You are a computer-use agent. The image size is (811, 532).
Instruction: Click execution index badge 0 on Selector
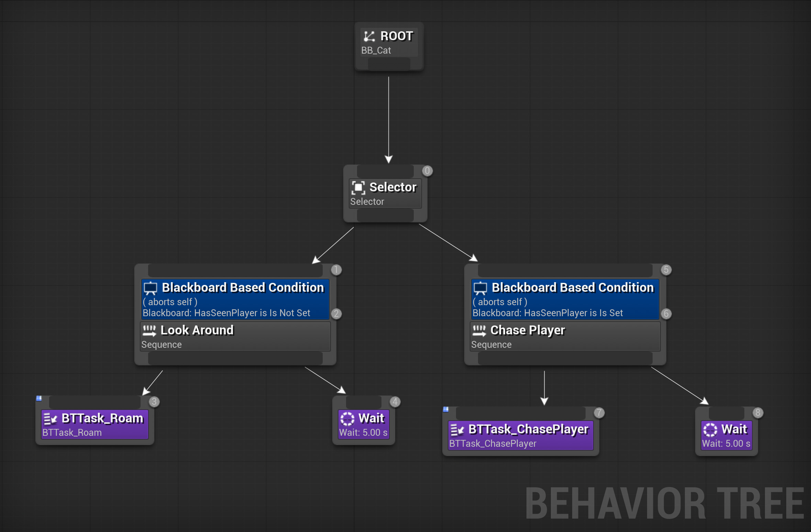427,171
